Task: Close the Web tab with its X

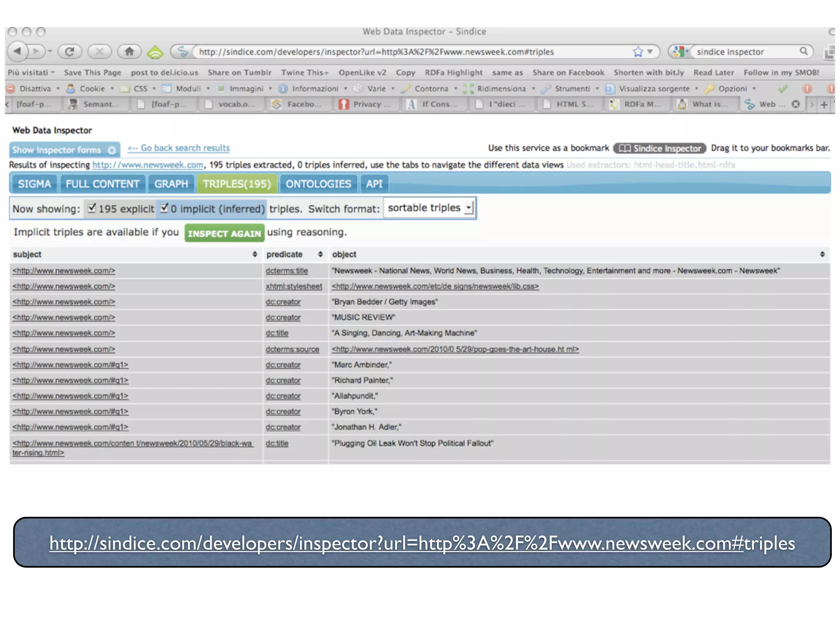Action: coord(796,104)
